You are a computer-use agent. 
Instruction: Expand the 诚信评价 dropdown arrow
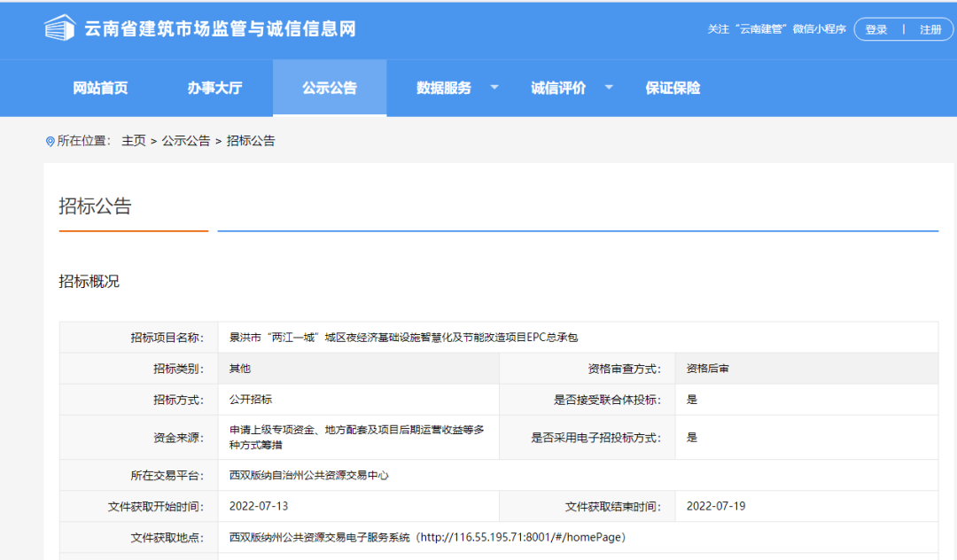tap(609, 88)
